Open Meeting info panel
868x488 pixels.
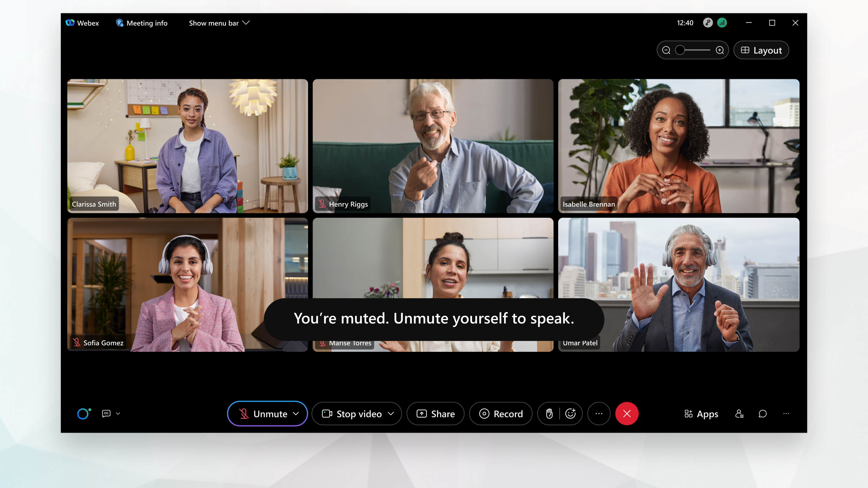[141, 23]
